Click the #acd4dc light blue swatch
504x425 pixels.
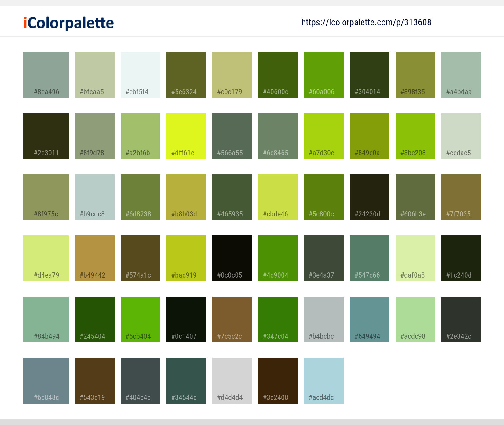[324, 381]
